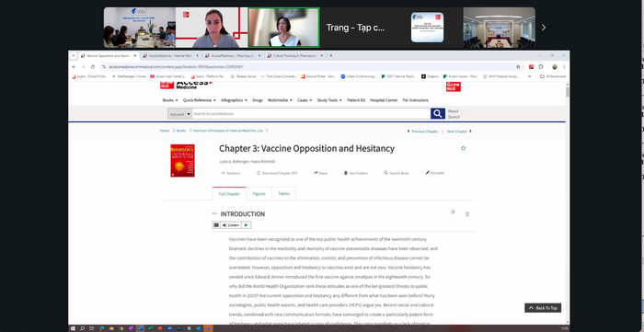Open Task View on taskbar
Image resolution: width=644 pixels, height=332 pixels.
92,328
